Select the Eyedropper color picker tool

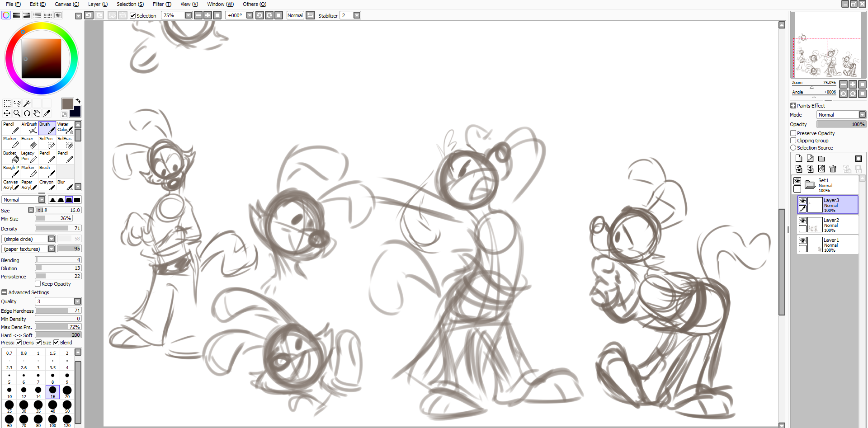[47, 113]
